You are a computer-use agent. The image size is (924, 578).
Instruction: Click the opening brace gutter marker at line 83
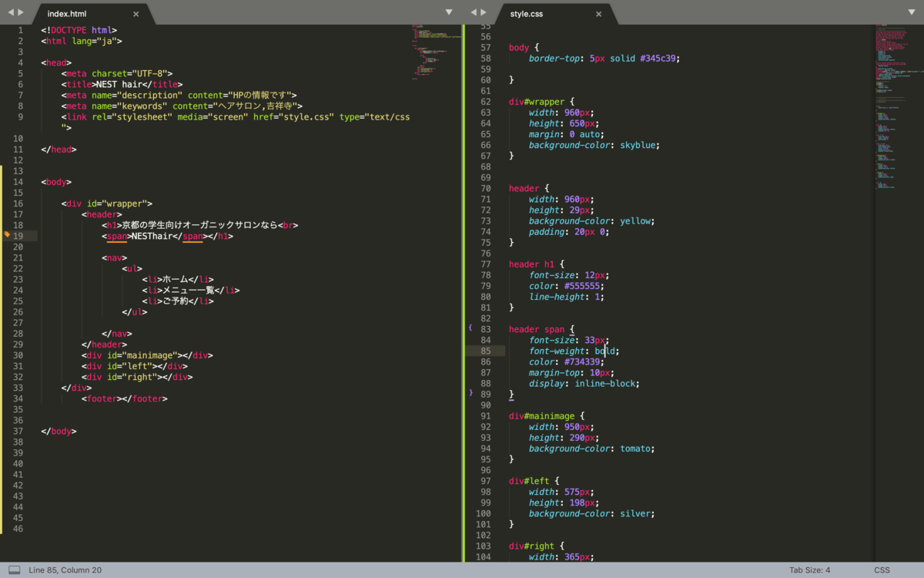[470, 328]
